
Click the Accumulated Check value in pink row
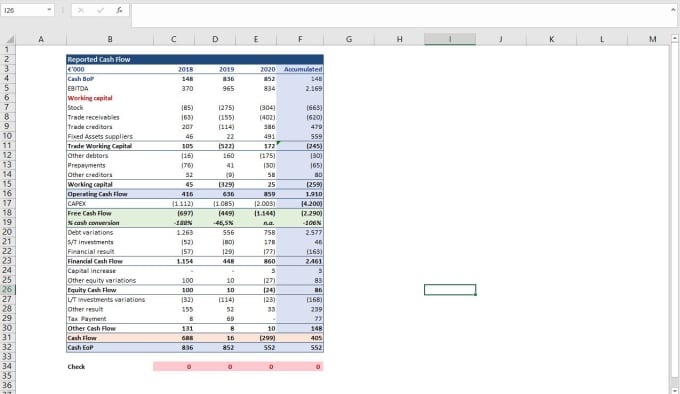tap(300, 366)
